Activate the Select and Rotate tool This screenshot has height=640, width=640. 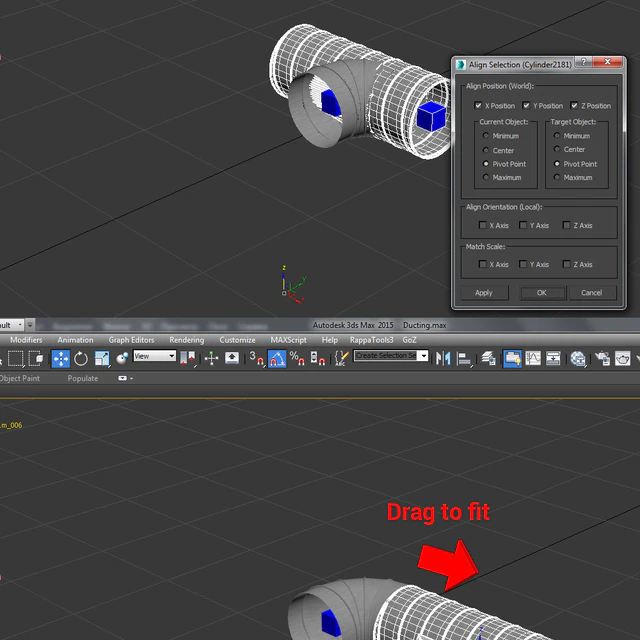(x=81, y=359)
